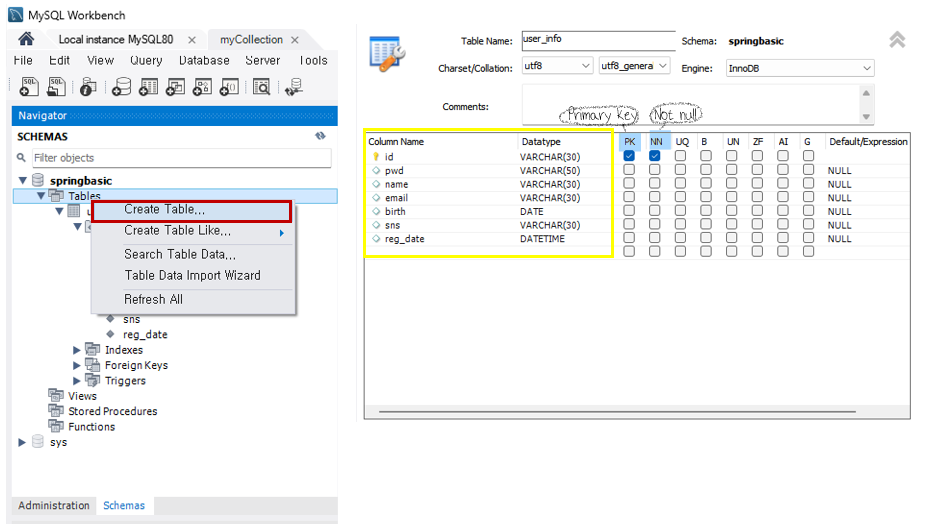The width and height of the screenshot is (925, 530).
Task: Select the diamond icon beside email column
Action: click(x=376, y=198)
